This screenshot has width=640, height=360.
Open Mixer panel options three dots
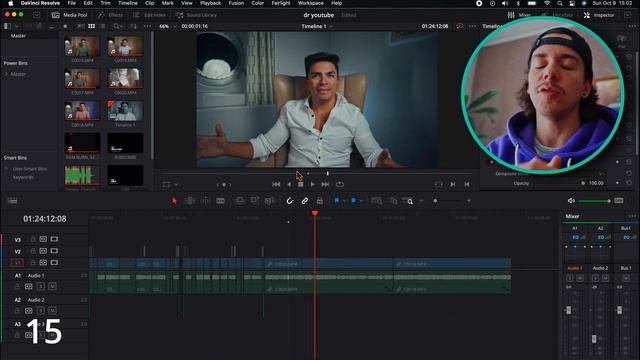(x=632, y=216)
